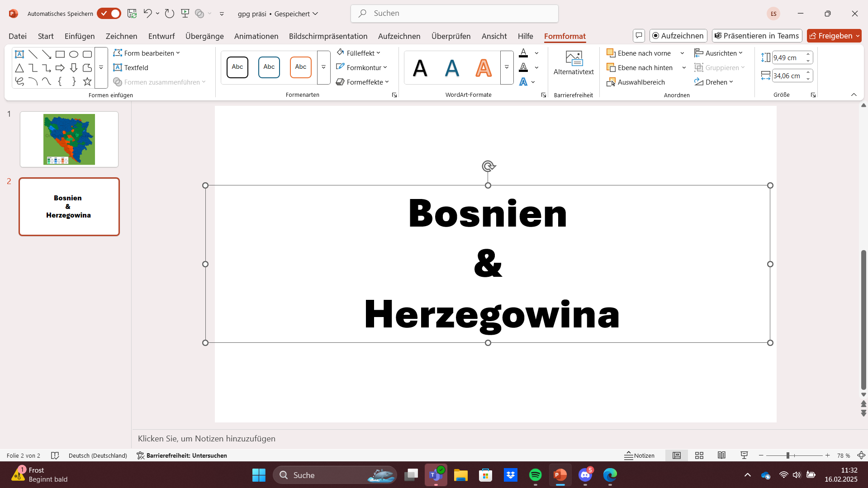This screenshot has width=868, height=488.
Task: Select the rectangle shape
Action: [60, 54]
